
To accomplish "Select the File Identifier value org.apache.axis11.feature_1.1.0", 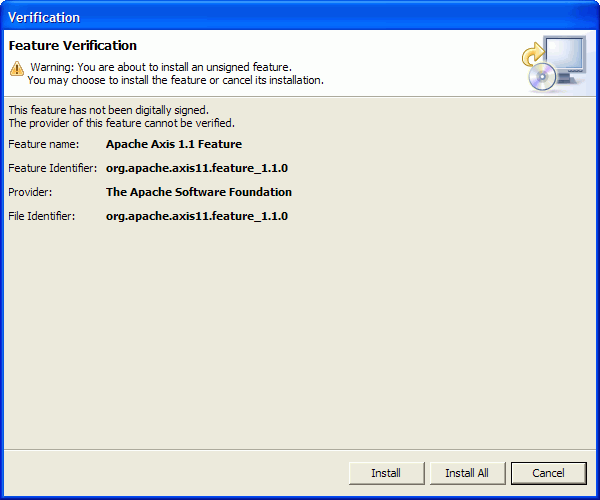I will [x=197, y=216].
